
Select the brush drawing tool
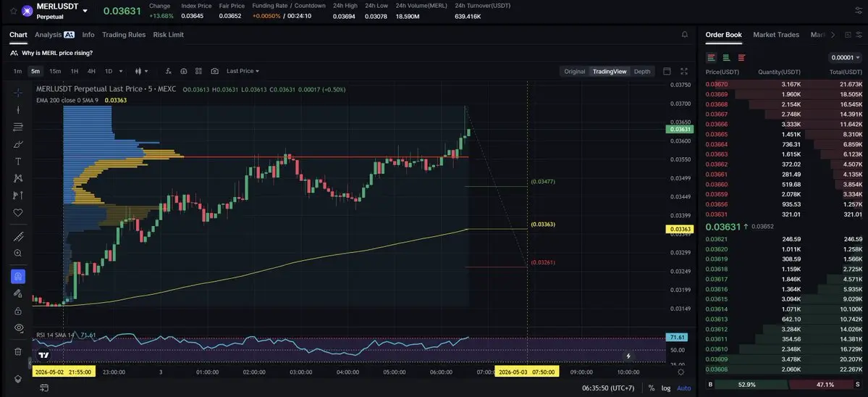(17, 144)
